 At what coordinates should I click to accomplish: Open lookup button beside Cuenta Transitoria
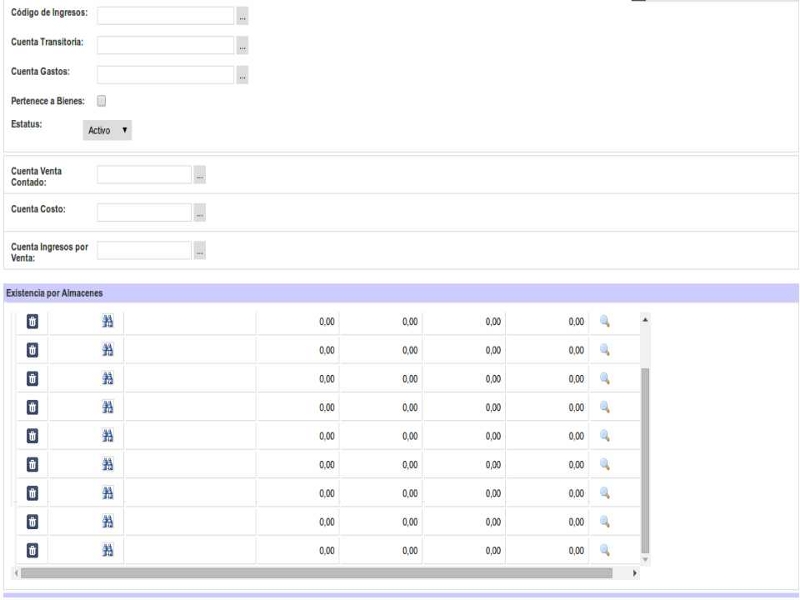(242, 45)
